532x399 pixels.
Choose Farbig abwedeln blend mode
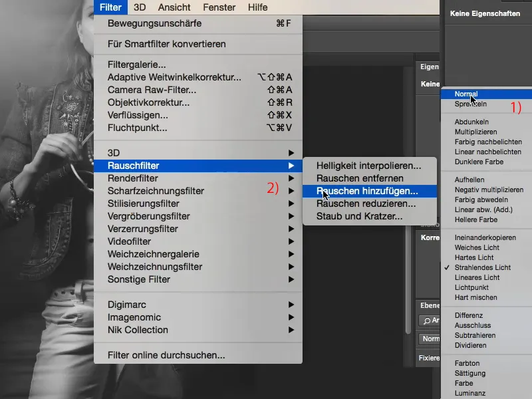486,200
